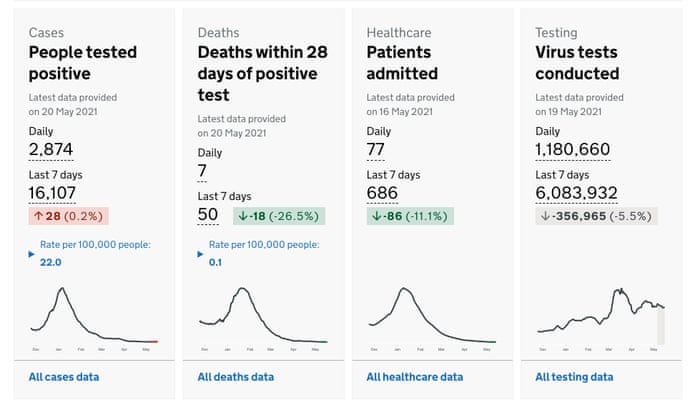
Task: Click the Patients admitted heading
Action: (402, 62)
